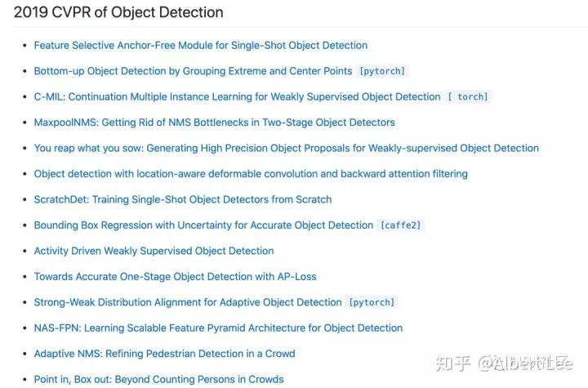588x388 pixels.
Task: Click the [pytorch] tag beside Strong-Weak Distribution Alignment
Action: tap(372, 302)
